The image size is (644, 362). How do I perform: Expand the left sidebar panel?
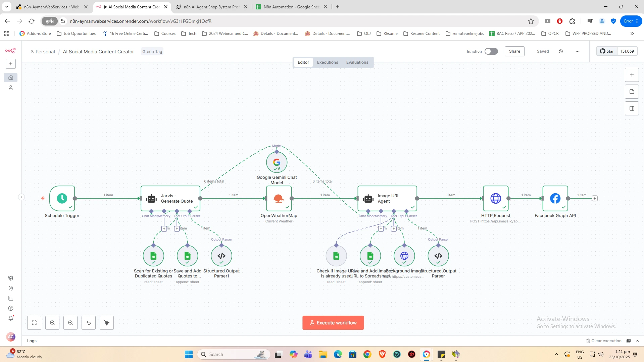(x=21, y=197)
